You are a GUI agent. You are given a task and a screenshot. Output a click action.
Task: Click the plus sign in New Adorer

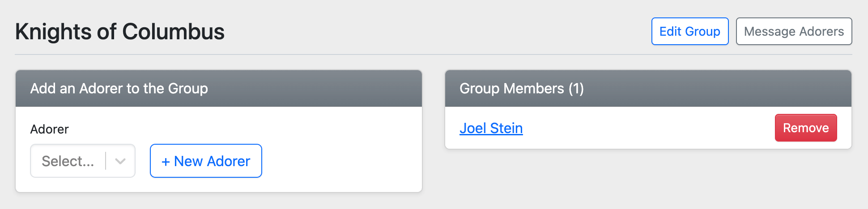point(166,162)
